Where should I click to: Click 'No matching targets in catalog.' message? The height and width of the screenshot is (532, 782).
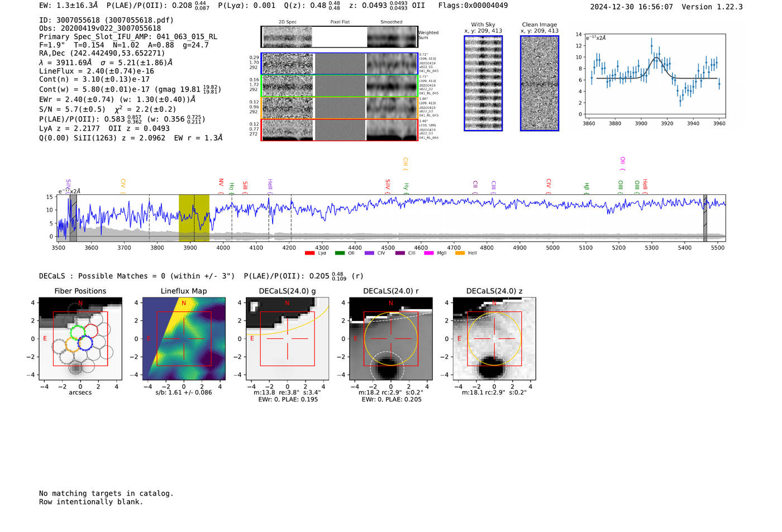tap(106, 493)
